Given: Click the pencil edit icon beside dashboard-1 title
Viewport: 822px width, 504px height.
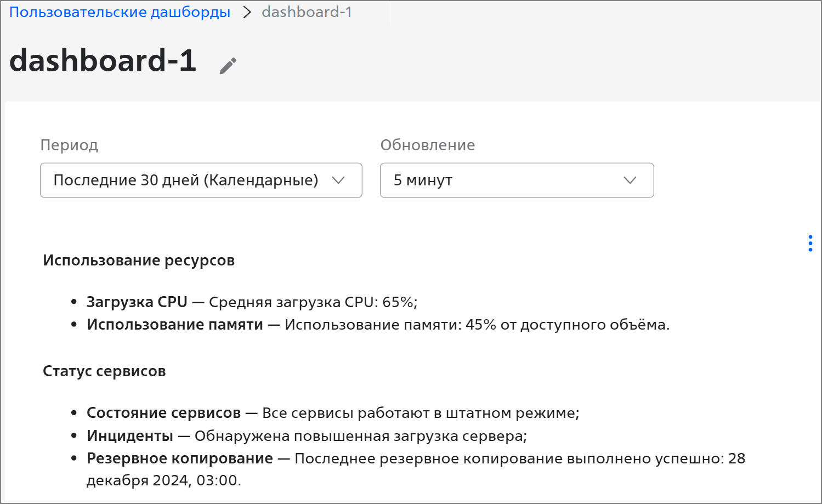Looking at the screenshot, I should click(x=228, y=66).
